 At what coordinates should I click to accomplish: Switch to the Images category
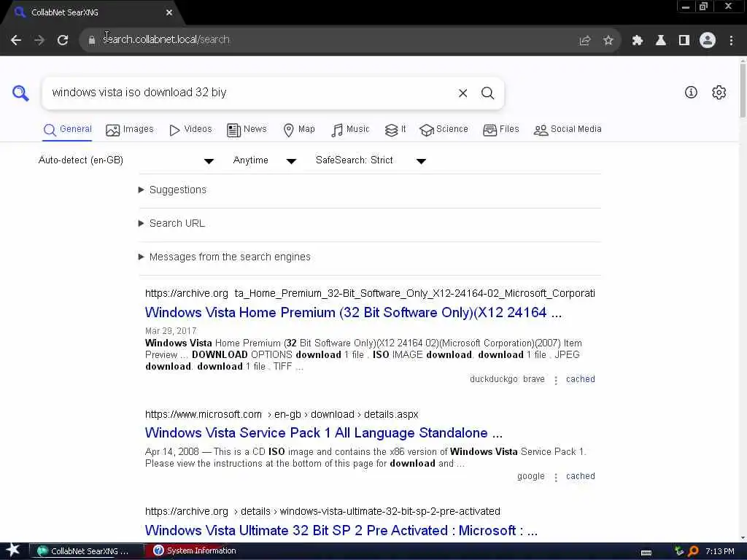tap(130, 130)
